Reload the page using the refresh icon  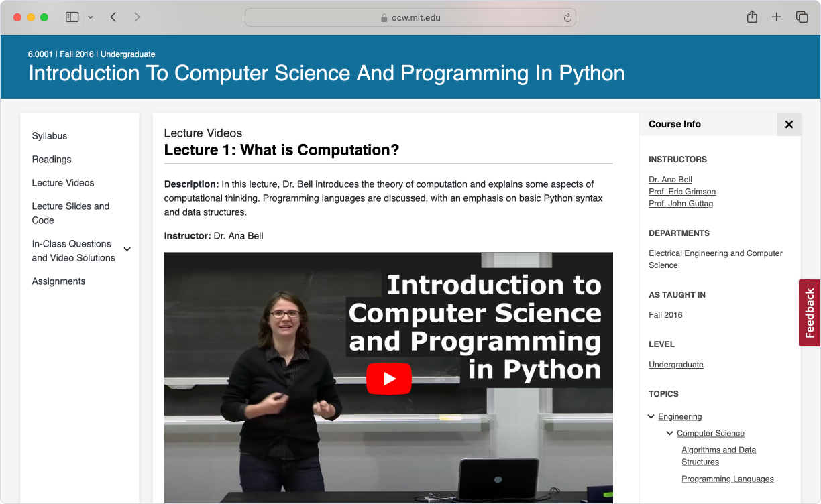[x=567, y=18]
